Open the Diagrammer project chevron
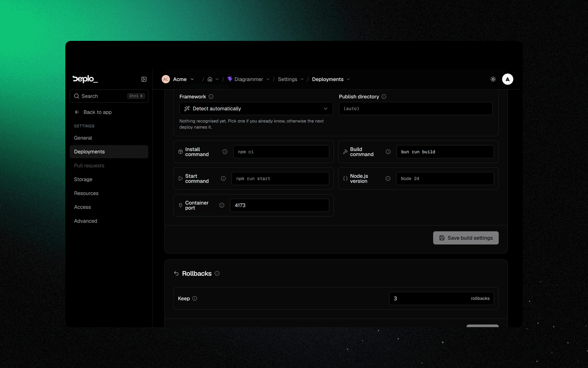This screenshot has width=588, height=368. 268,79
